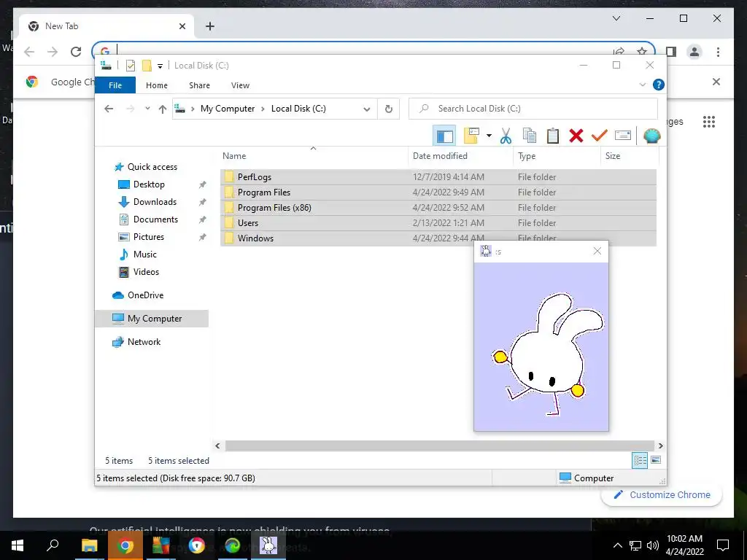Click the scroll right arrow in file list
This screenshot has width=747, height=560.
point(660,446)
